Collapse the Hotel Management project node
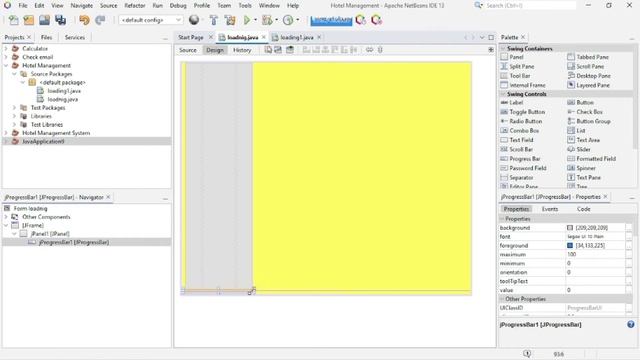 [x=6, y=65]
